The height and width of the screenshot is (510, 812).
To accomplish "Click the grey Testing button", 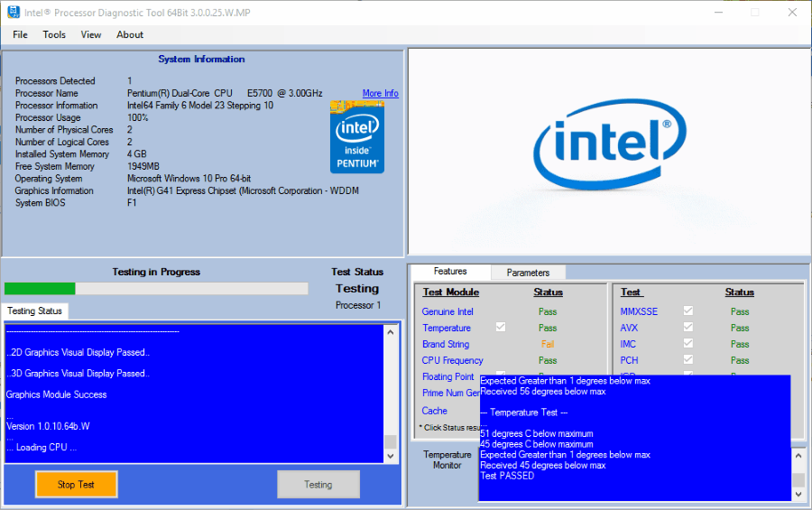I will pos(318,484).
